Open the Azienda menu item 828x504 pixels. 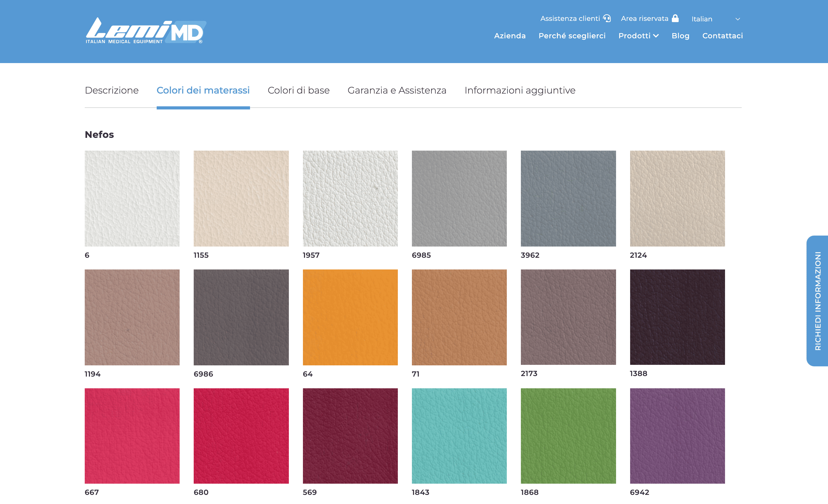509,36
